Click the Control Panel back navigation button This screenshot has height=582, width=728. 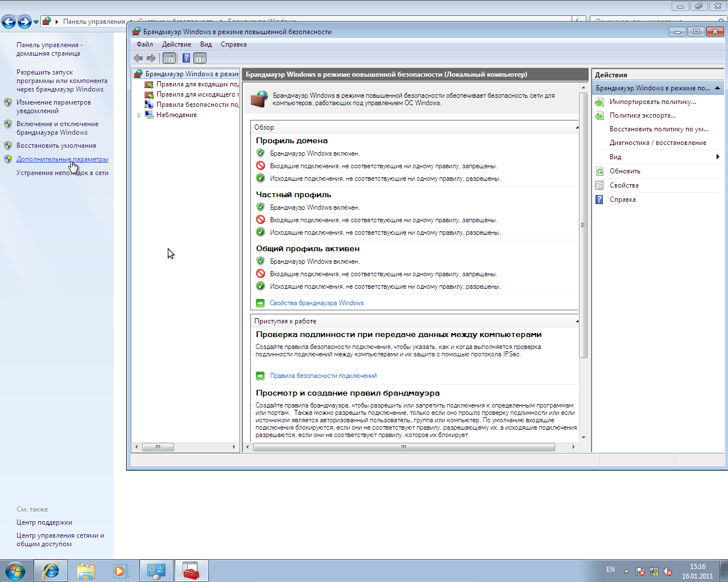coord(9,22)
